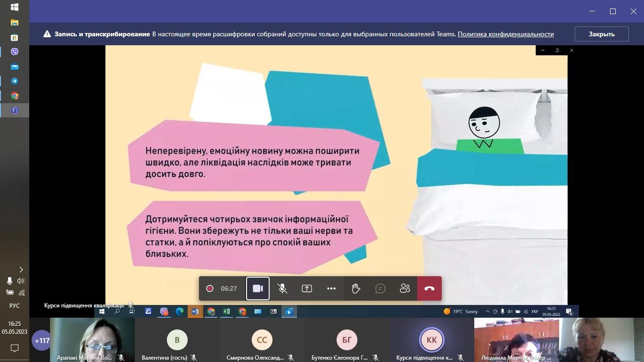The image size is (644, 362).
Task: Open Wi-Fi network settings in left taskbar
Action: [x=21, y=292]
